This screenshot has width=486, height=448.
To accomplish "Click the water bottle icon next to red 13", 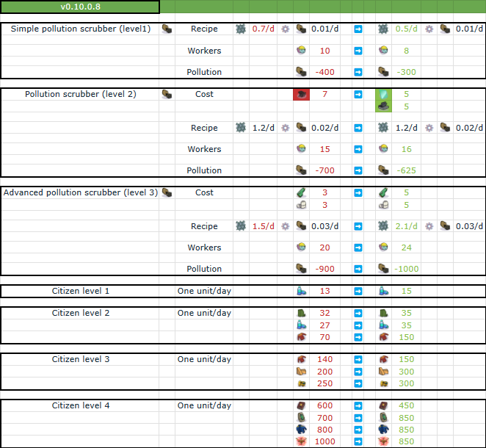I will (301, 291).
